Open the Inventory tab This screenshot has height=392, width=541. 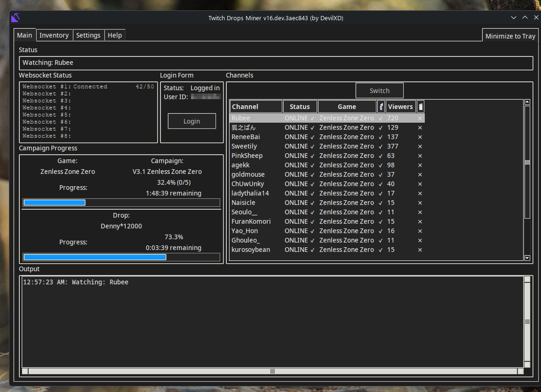(54, 35)
